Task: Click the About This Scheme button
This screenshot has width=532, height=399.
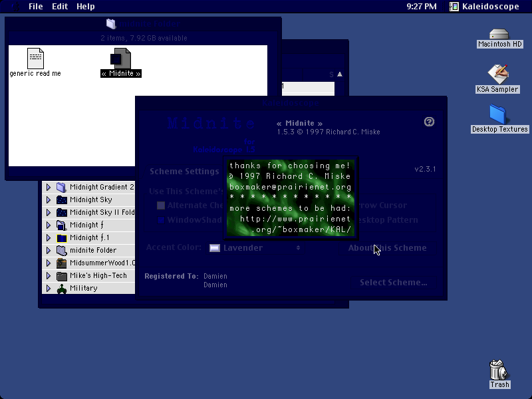Action: coord(387,247)
